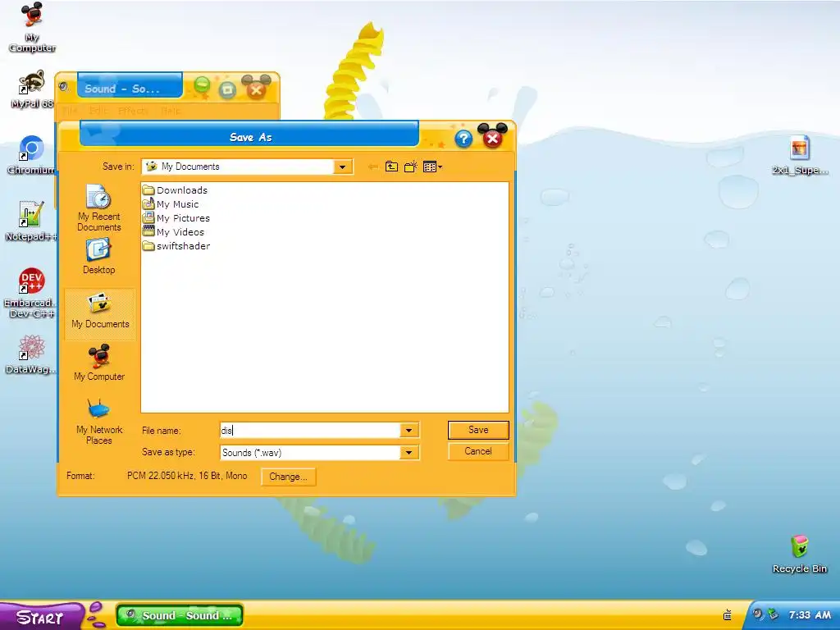Go back to last folder visited
840x630 pixels.
373,167
